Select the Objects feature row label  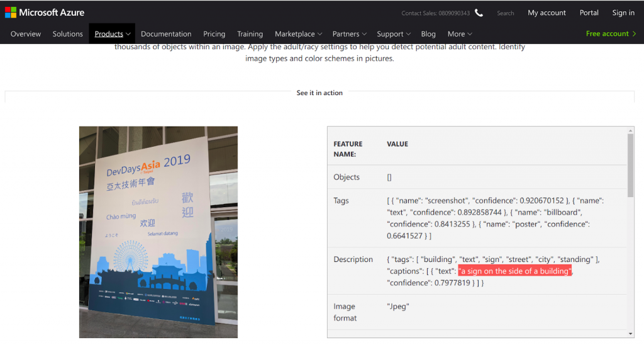[x=347, y=177]
